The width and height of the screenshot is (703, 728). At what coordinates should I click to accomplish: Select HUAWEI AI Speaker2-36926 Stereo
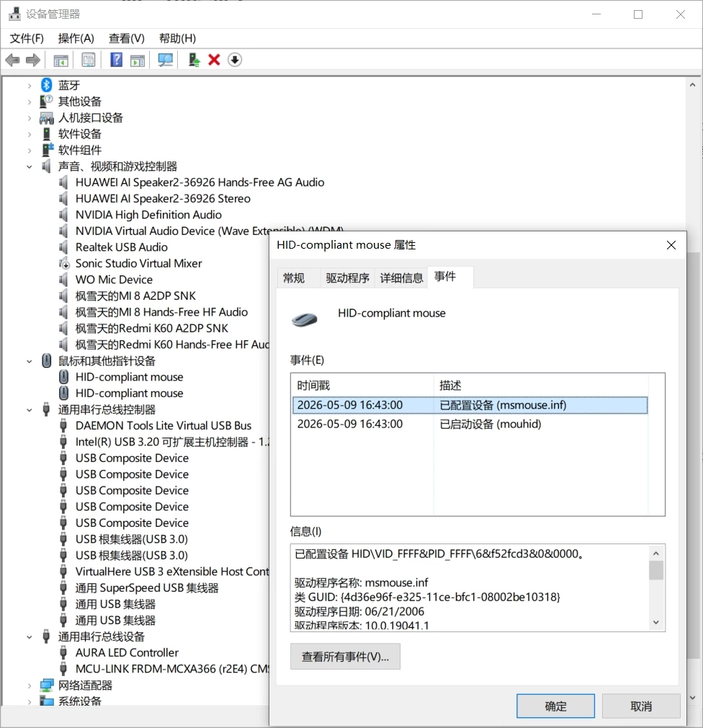pos(163,198)
